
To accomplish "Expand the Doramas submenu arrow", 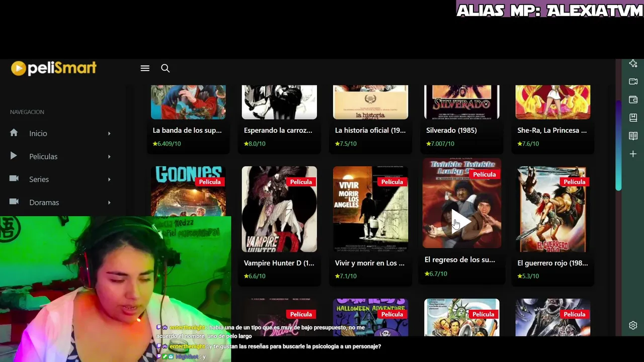I will [109, 203].
